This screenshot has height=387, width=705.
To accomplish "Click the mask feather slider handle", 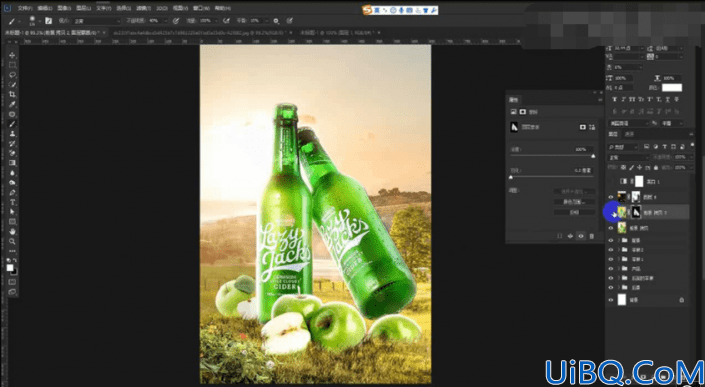I will coord(511,178).
